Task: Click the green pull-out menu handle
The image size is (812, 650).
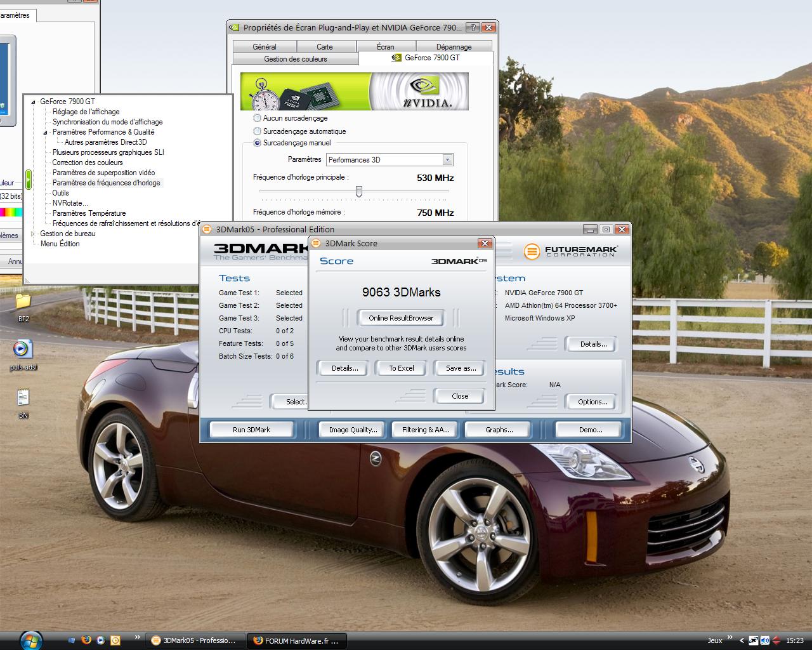Action: coord(29,179)
